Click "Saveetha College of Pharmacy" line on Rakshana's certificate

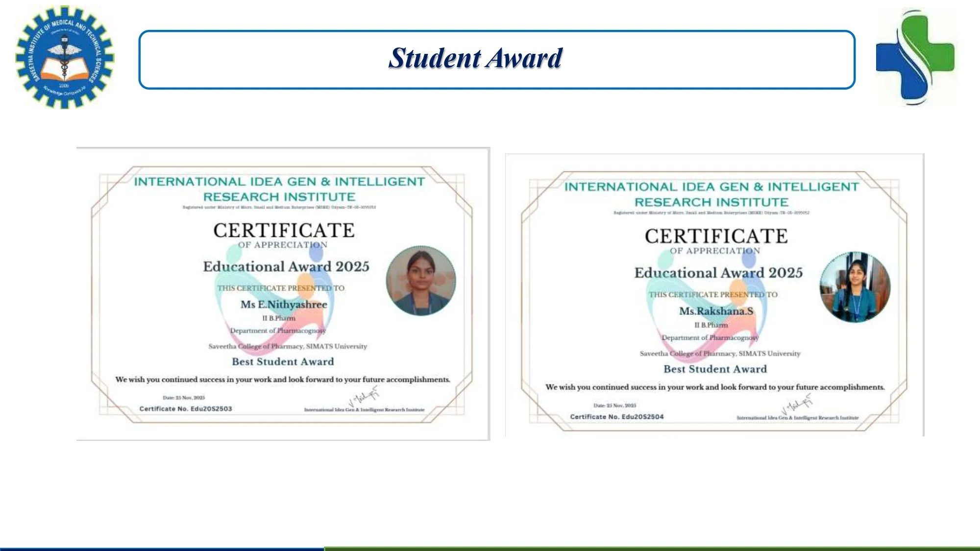pos(720,354)
